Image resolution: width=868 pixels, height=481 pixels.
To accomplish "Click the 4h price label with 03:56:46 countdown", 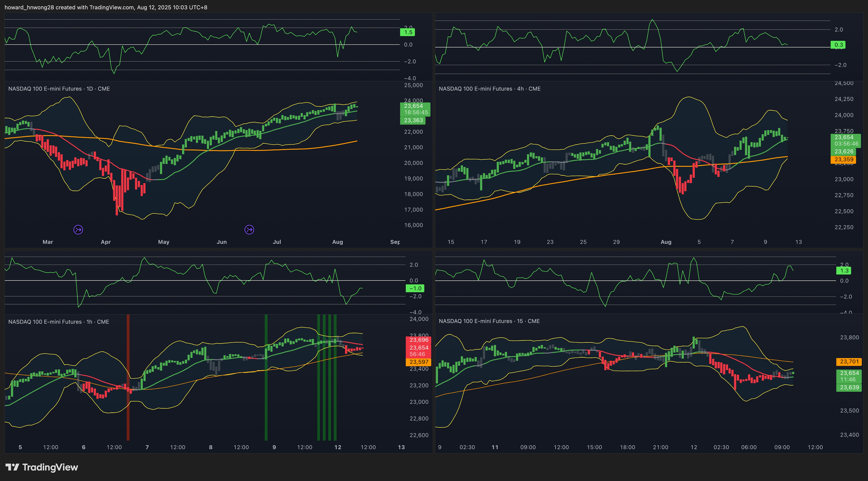I will tap(846, 141).
